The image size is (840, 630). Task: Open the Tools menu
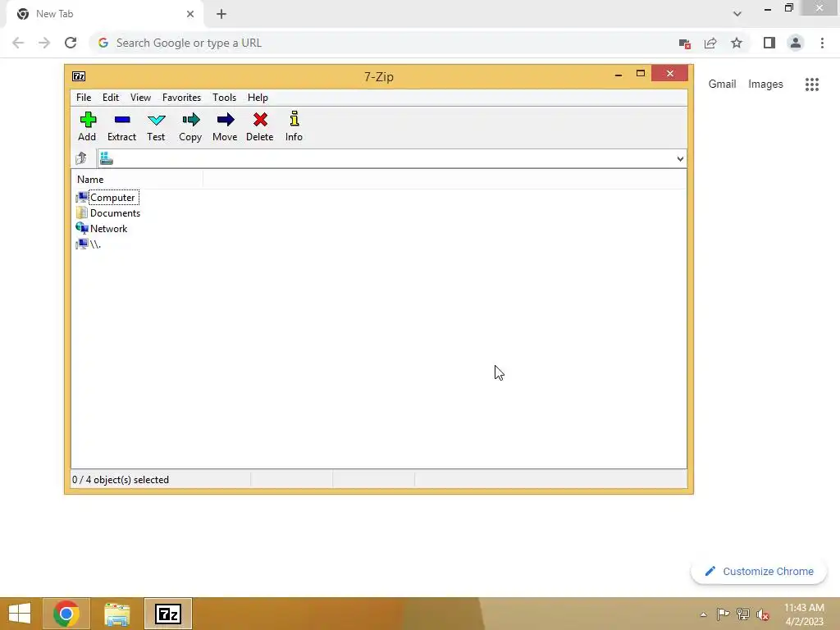tap(224, 98)
